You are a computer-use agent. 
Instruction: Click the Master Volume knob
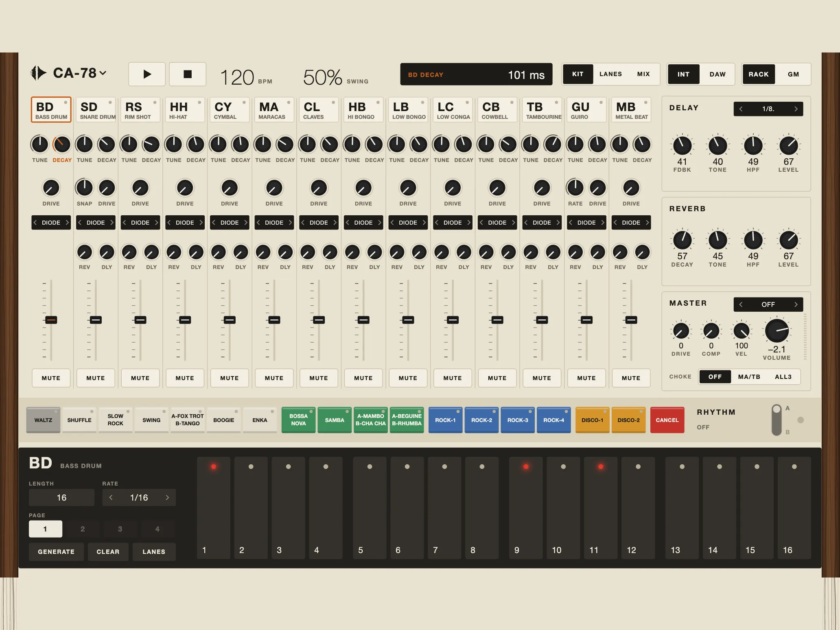(777, 330)
